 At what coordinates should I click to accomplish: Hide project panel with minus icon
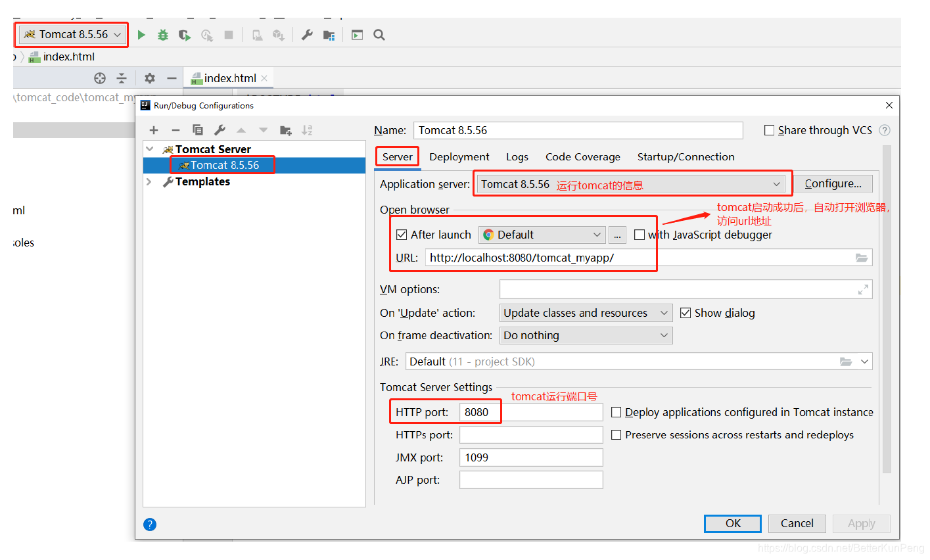[172, 78]
